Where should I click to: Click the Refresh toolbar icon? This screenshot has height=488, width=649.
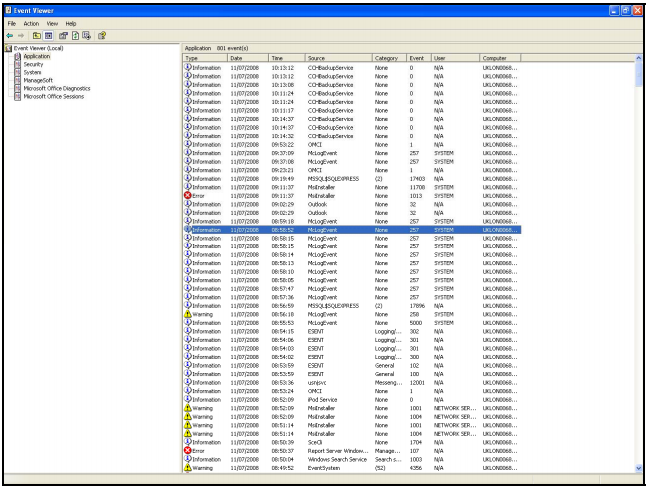point(75,36)
